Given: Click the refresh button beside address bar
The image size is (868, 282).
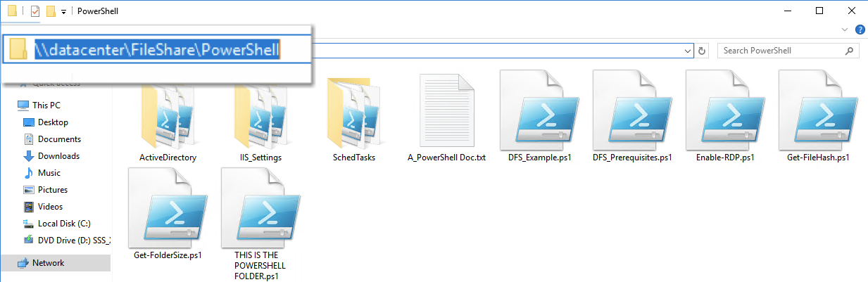Looking at the screenshot, I should (702, 51).
